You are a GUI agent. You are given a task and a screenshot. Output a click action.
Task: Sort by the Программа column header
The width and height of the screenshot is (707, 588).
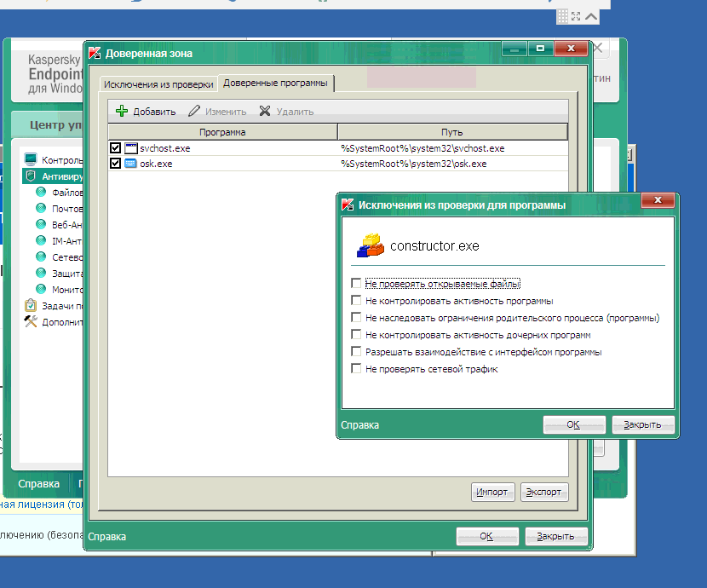point(222,132)
